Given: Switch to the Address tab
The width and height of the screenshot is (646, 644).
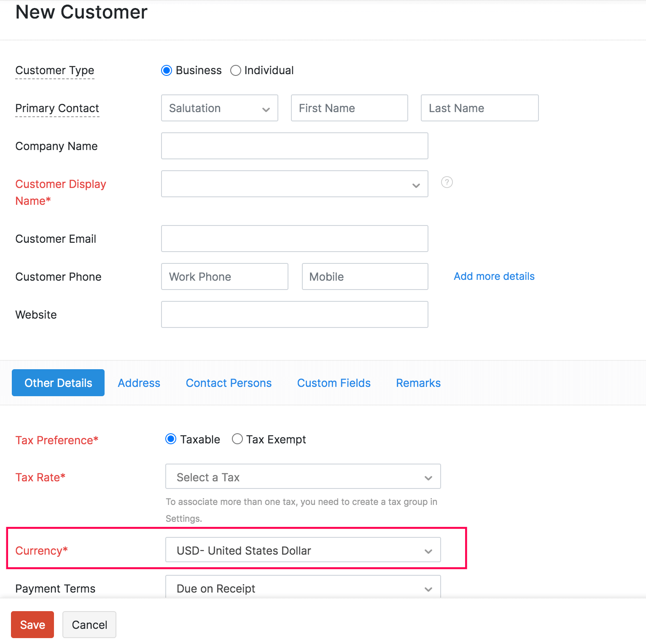Looking at the screenshot, I should [x=139, y=383].
